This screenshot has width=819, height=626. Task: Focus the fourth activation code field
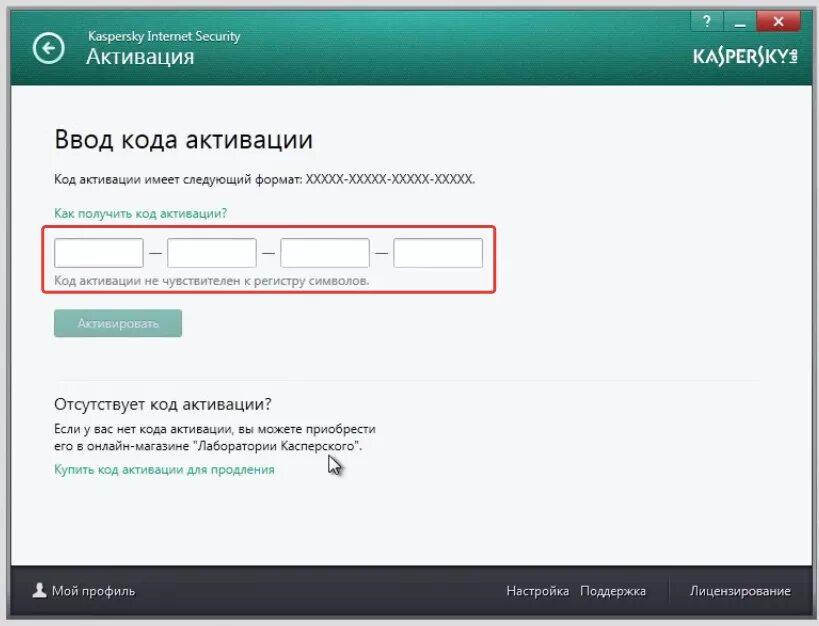(x=438, y=253)
